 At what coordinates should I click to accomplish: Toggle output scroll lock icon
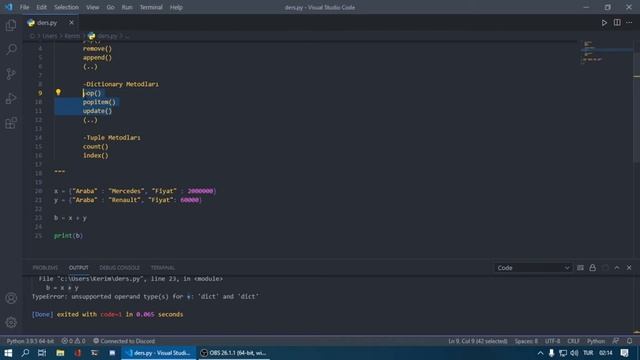click(x=592, y=268)
